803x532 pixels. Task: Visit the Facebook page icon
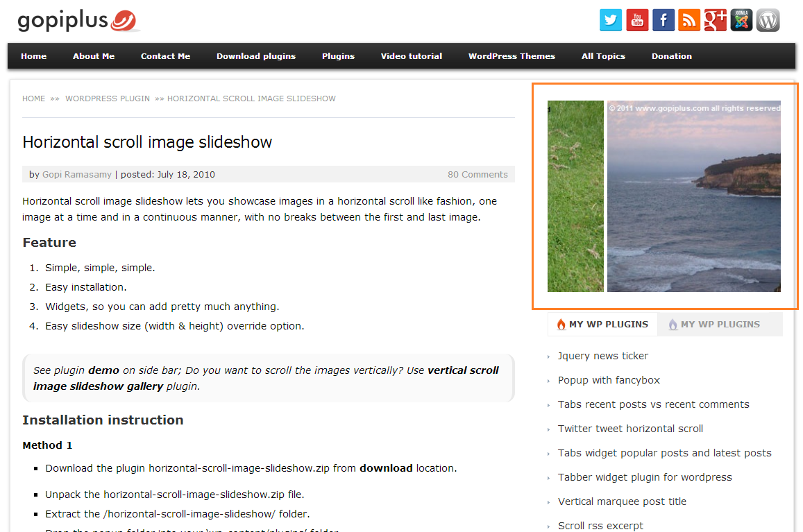663,20
